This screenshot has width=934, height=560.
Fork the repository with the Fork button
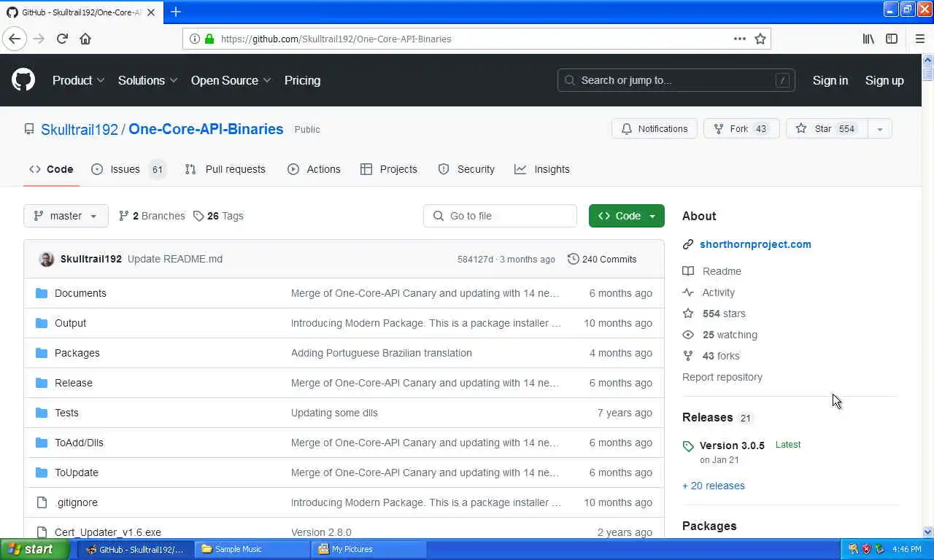(x=741, y=129)
